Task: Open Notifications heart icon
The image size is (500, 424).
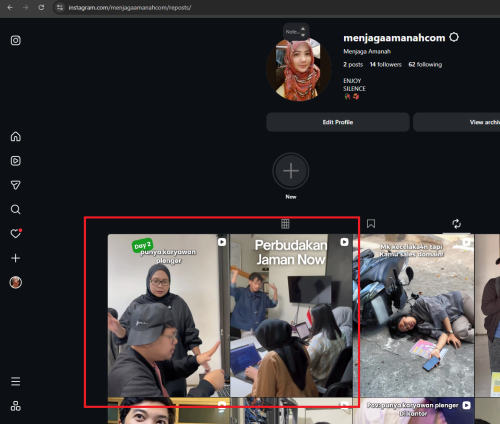Action: click(x=16, y=233)
